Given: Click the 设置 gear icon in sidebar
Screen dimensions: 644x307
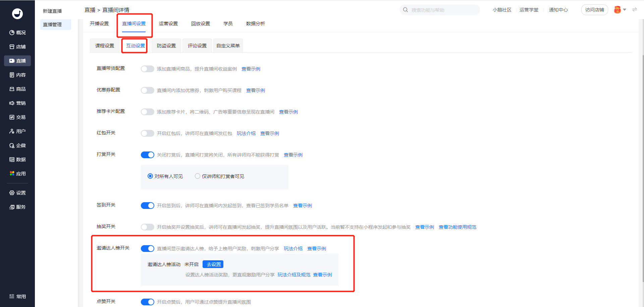Looking at the screenshot, I should click(12, 193).
